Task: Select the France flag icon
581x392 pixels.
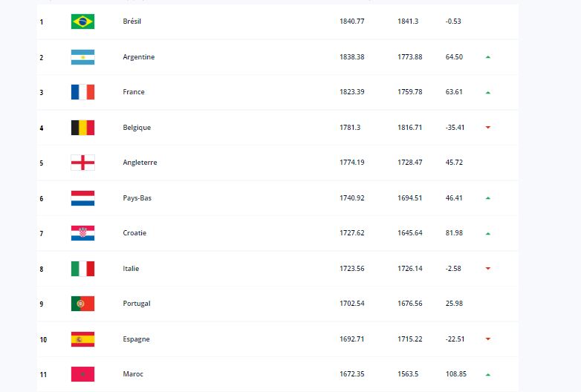Action: point(82,92)
